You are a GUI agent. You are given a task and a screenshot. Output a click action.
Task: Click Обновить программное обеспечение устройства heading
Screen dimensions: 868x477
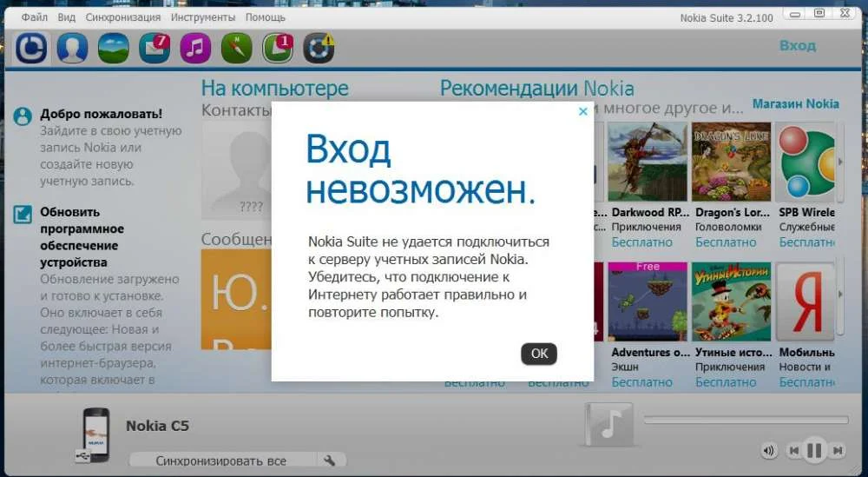[82, 237]
